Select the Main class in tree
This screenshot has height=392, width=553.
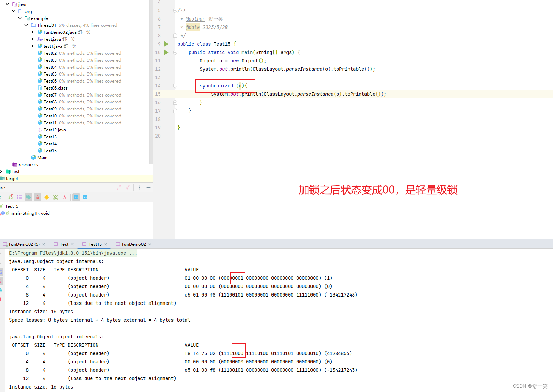tap(42, 157)
